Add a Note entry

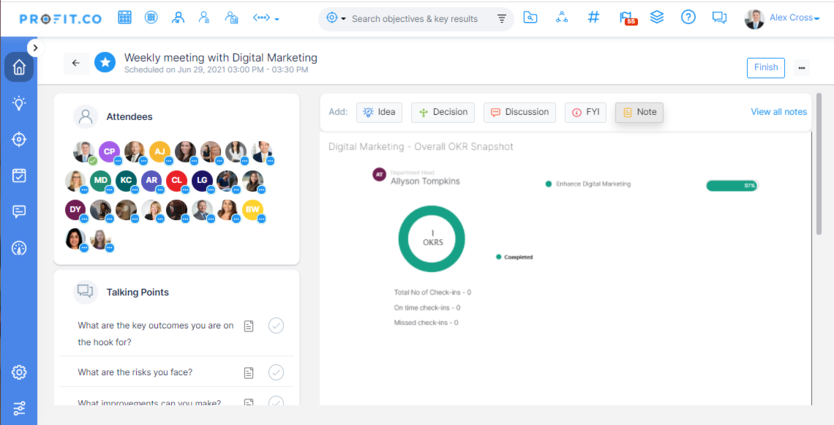(x=639, y=112)
